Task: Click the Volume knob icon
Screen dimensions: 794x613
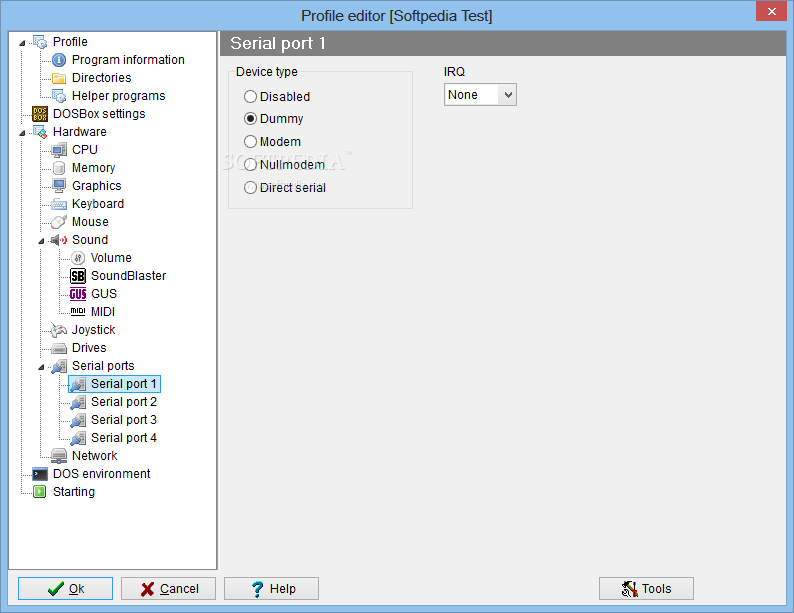Action: point(78,258)
